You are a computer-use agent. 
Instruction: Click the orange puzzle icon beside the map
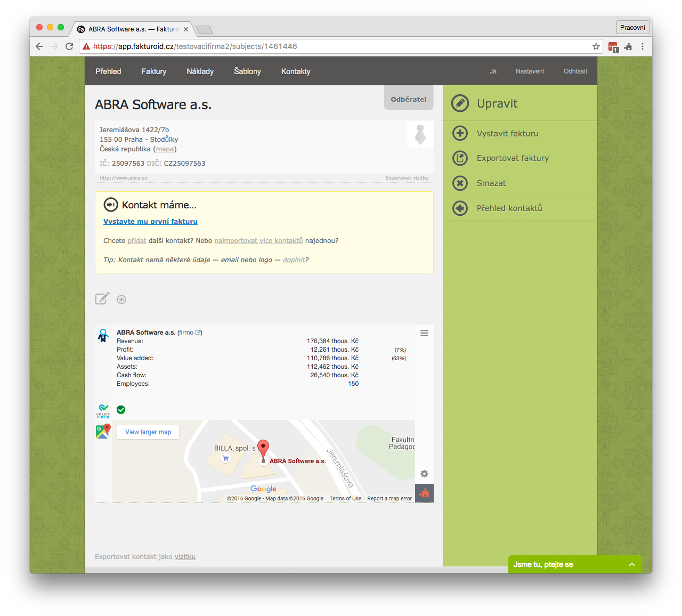[x=424, y=493]
